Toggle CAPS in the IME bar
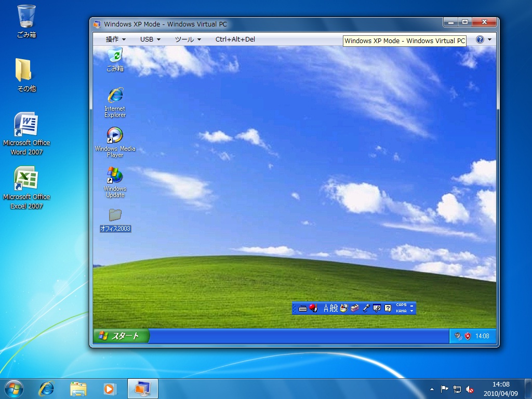Image resolution: width=532 pixels, height=399 pixels. (401, 304)
